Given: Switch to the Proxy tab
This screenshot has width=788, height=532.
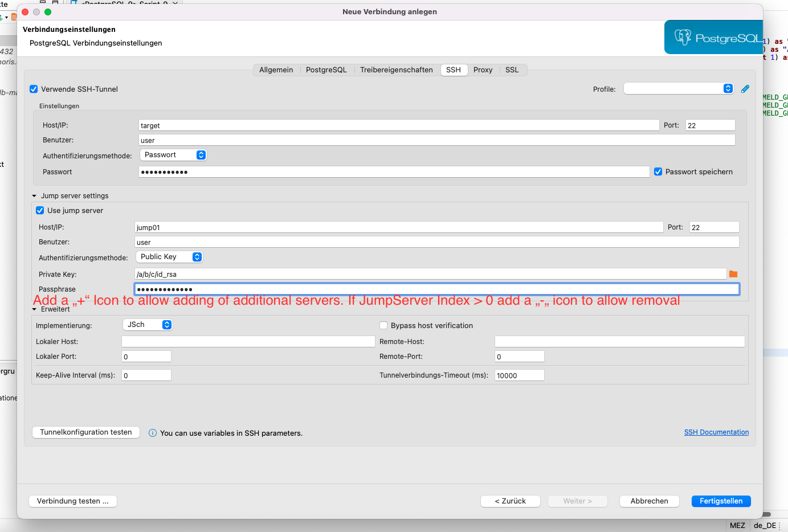Looking at the screenshot, I should pyautogui.click(x=483, y=69).
